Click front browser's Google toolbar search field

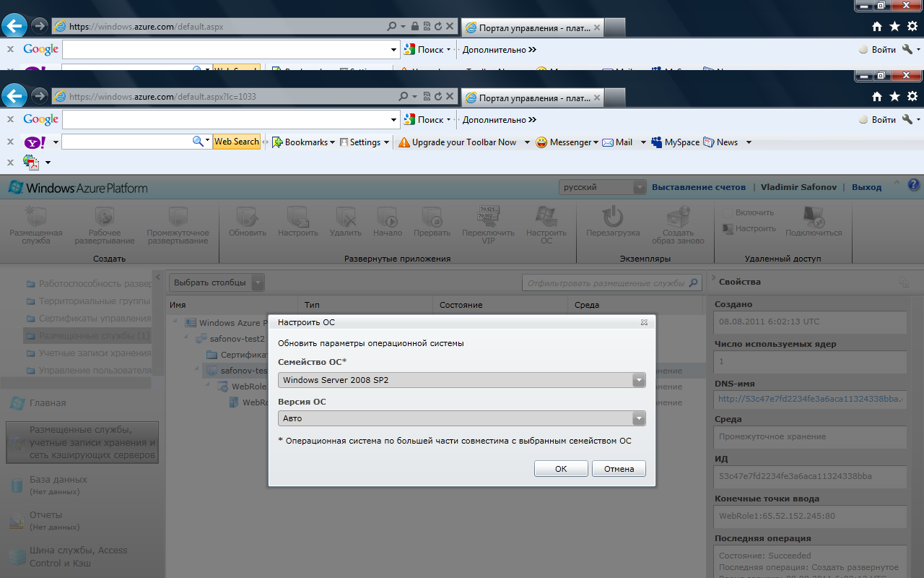tap(226, 119)
